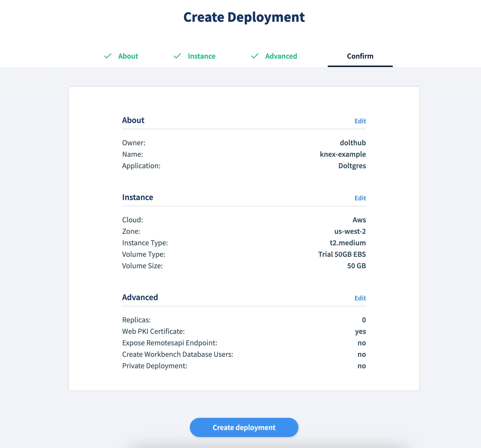Open the Advanced step tab
The width and height of the screenshot is (481, 448).
[281, 56]
